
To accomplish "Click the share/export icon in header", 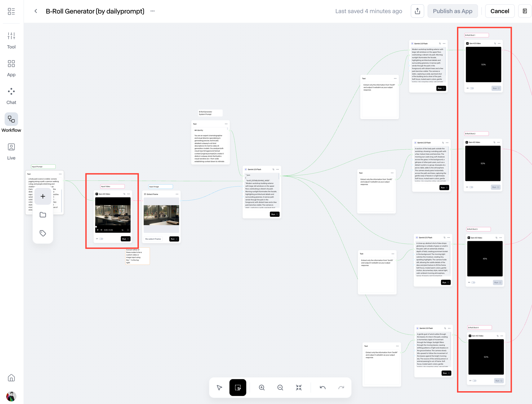I will tap(417, 11).
